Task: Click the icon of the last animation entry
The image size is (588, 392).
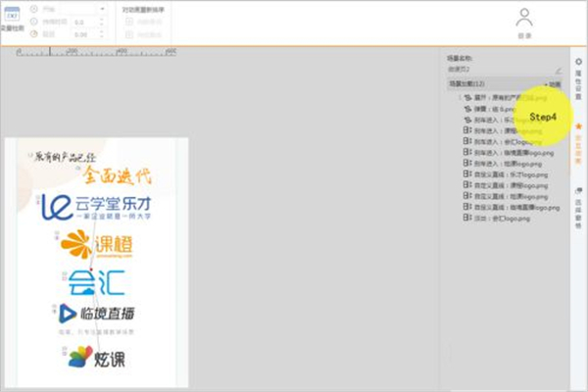Action: (x=465, y=218)
